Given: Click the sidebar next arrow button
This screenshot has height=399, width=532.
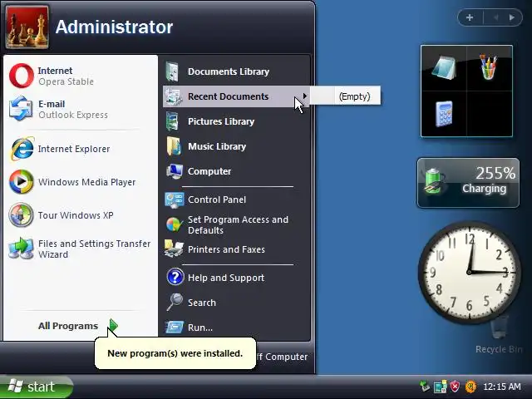Looking at the screenshot, I should (x=512, y=17).
